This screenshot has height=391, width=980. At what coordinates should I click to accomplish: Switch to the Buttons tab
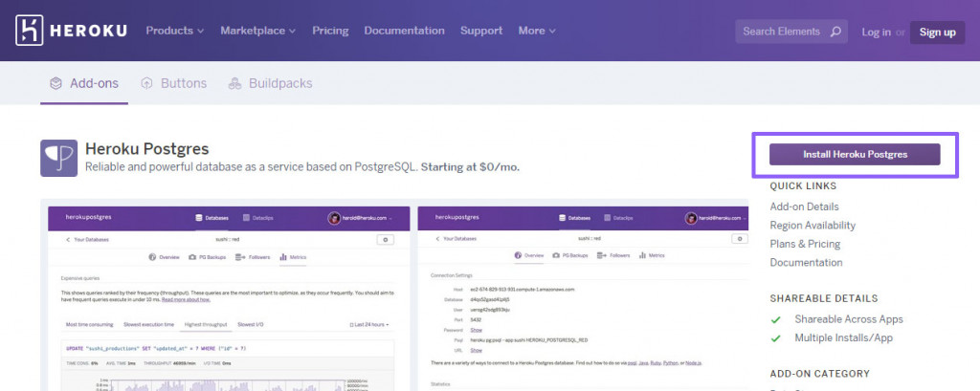click(x=174, y=83)
